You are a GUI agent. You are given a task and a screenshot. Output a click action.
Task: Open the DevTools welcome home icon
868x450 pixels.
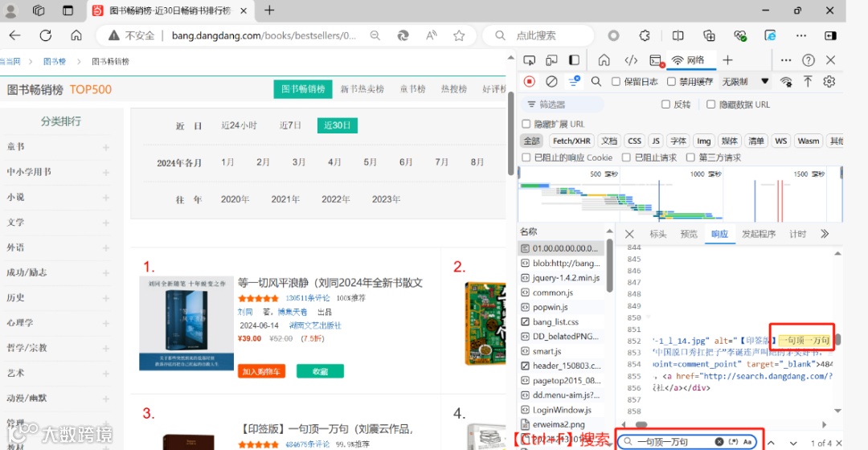pos(604,60)
